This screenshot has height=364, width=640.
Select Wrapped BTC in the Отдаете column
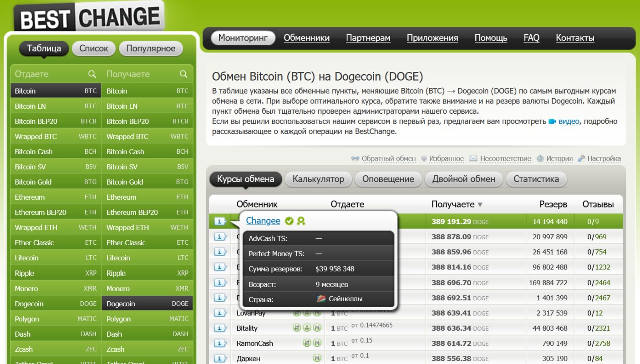pos(56,136)
